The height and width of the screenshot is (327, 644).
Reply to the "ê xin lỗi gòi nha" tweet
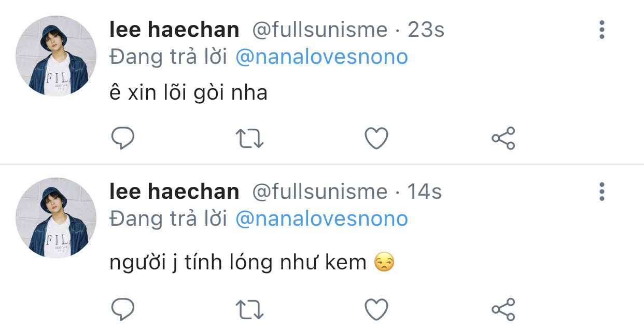coord(123,139)
